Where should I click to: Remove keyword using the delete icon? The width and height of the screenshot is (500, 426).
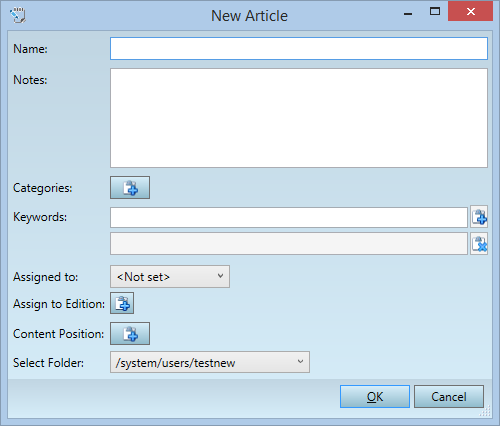[479, 244]
